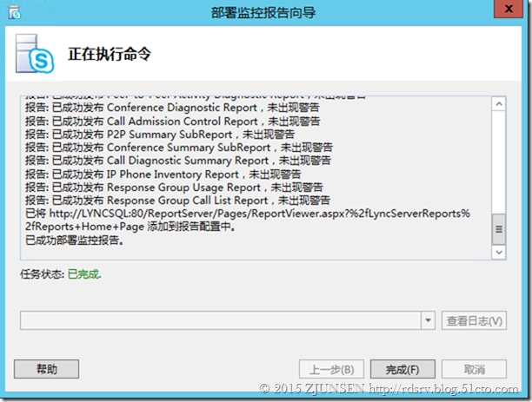Screen dimensions: 532x402
Task: Click the scroll down arrow in output log
Action: coord(499,252)
